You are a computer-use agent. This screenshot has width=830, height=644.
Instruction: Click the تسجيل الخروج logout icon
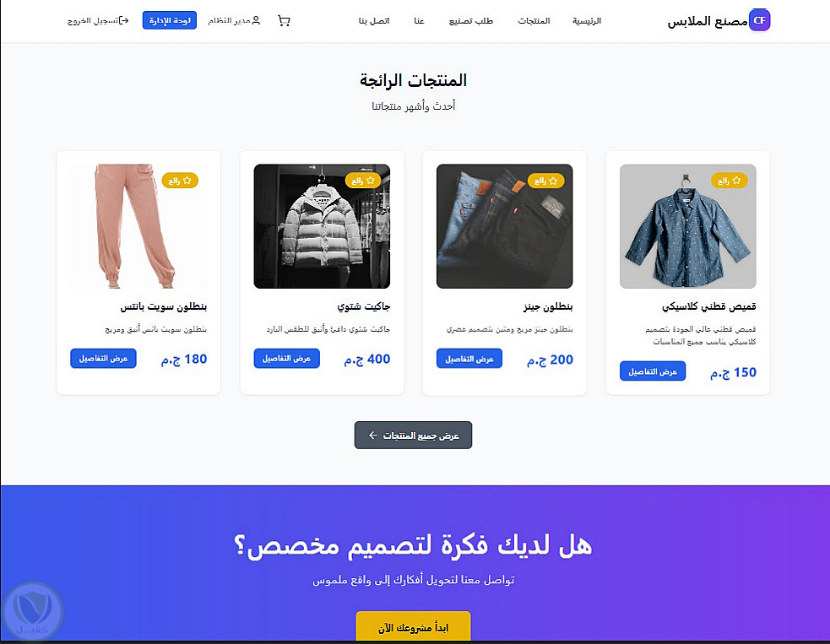tap(123, 20)
